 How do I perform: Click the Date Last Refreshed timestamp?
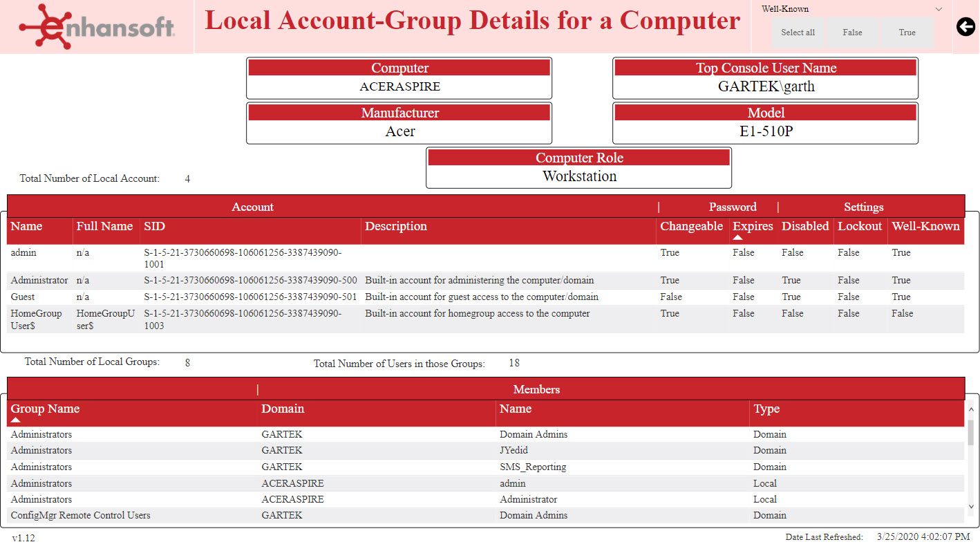pos(923,536)
